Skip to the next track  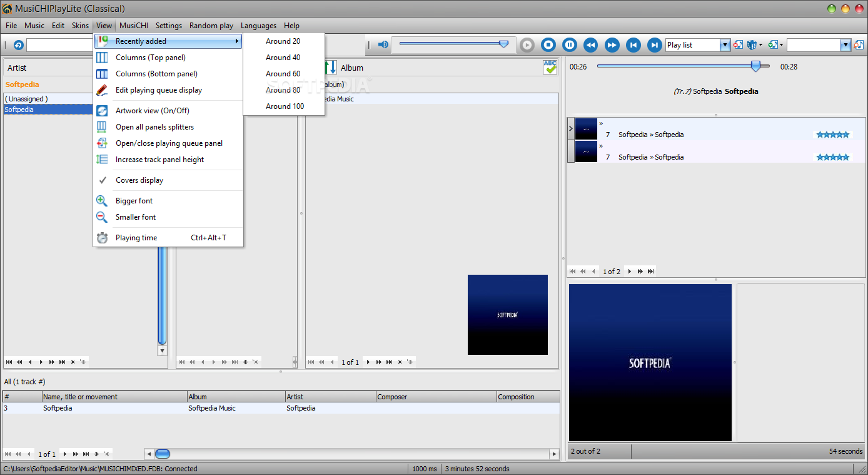[655, 45]
